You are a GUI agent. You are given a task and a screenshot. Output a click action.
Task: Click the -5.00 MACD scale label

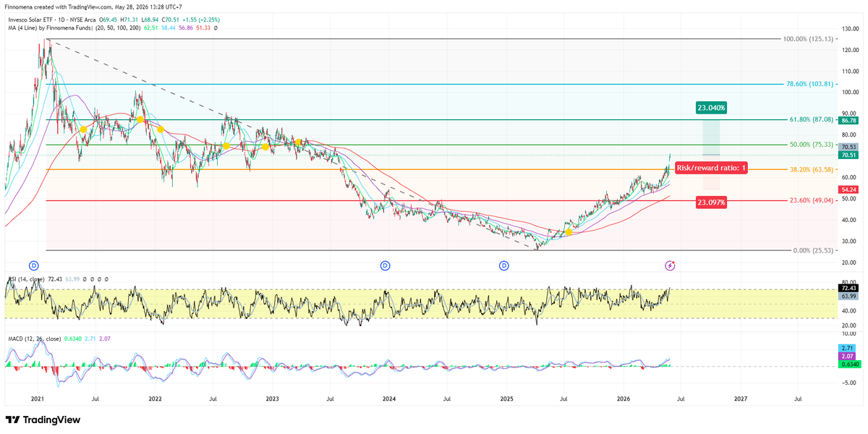click(849, 384)
